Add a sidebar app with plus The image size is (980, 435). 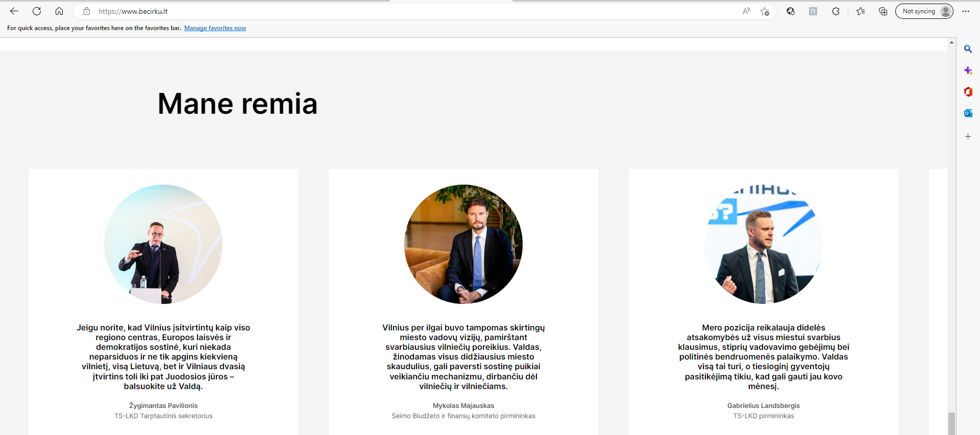point(968,137)
